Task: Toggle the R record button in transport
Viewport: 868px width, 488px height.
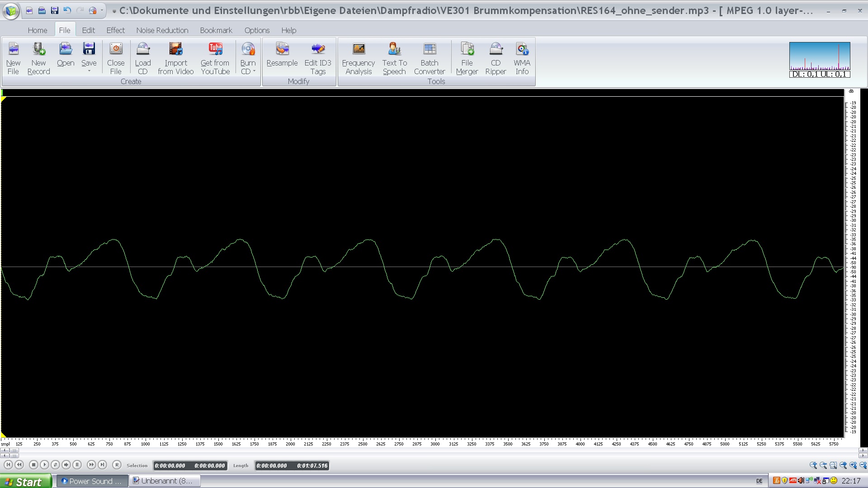Action: coord(117,465)
